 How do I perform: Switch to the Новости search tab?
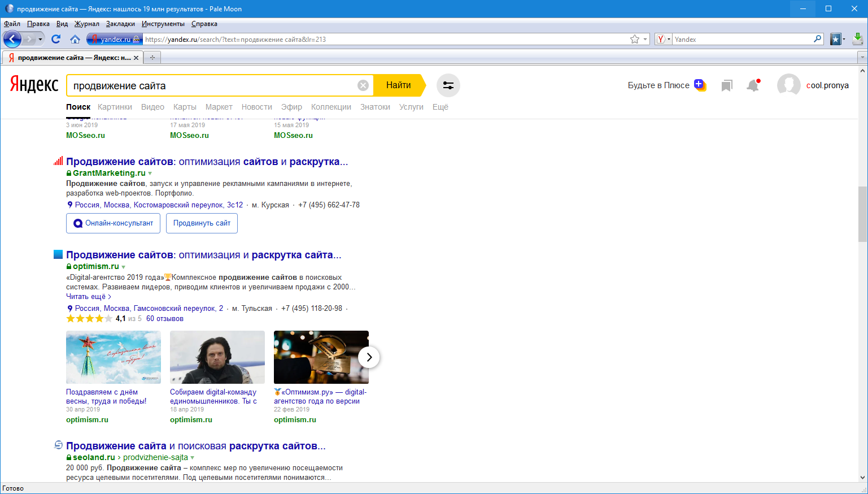coord(256,107)
